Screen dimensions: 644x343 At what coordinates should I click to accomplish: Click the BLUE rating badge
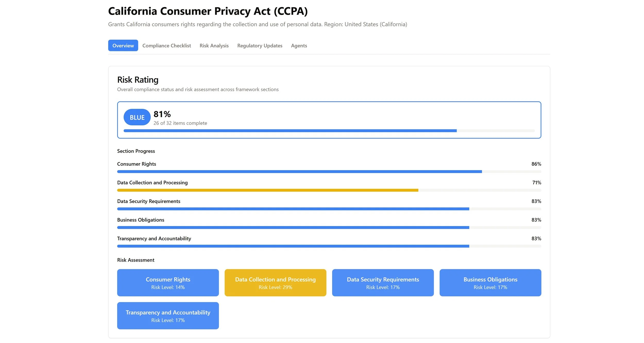tap(137, 117)
